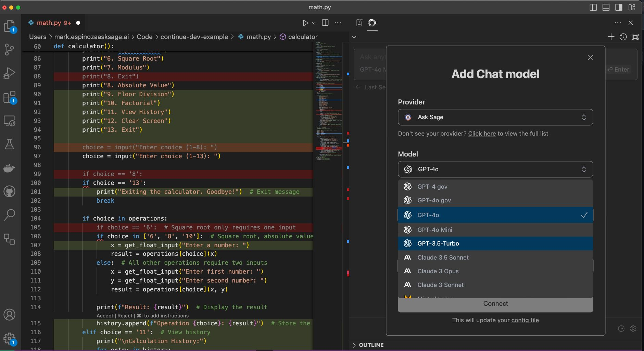Open side panel more actions ellipsis

[x=618, y=23]
